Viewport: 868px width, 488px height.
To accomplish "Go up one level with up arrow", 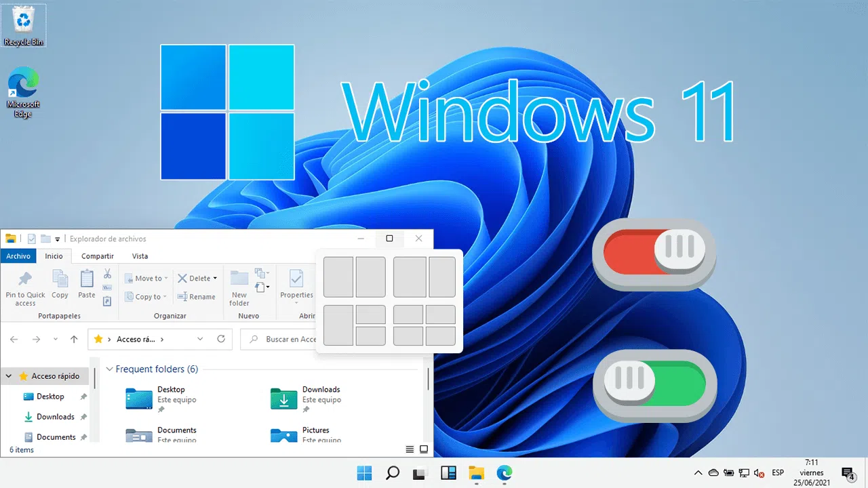I will click(74, 339).
